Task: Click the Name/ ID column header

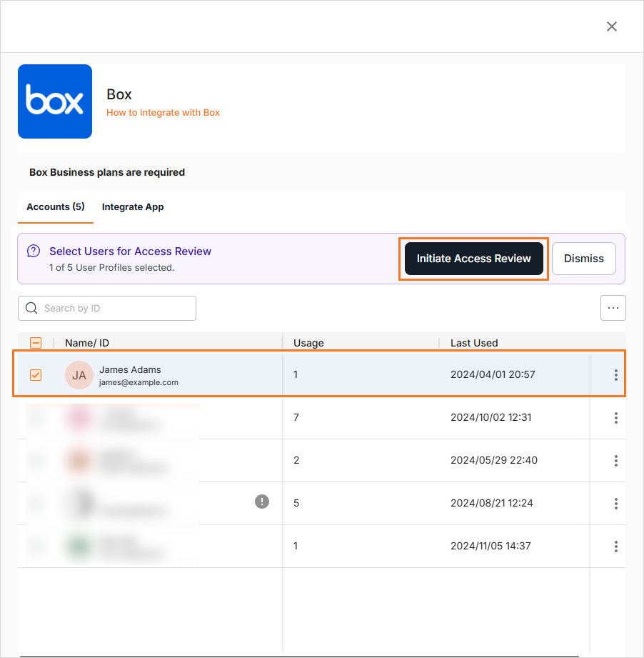Action: point(87,343)
